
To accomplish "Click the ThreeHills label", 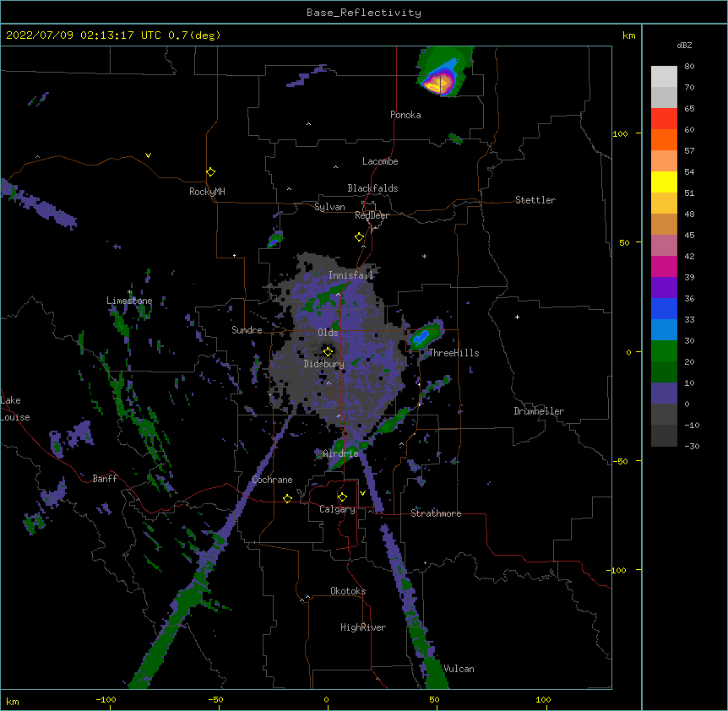I will tap(454, 353).
